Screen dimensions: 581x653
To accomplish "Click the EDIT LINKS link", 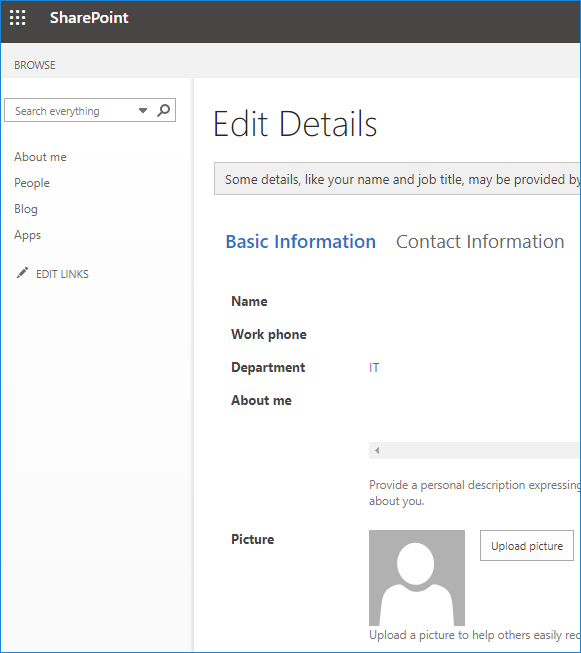I will tap(62, 274).
